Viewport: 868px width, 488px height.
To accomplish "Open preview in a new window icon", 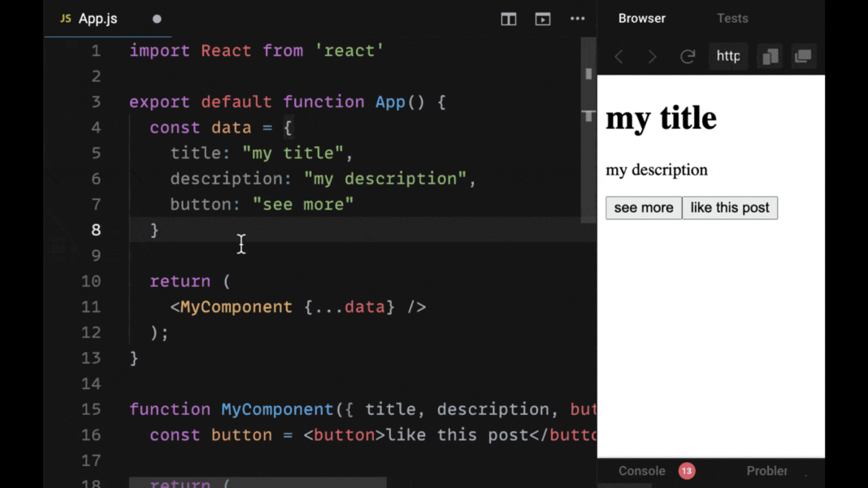I will [770, 56].
